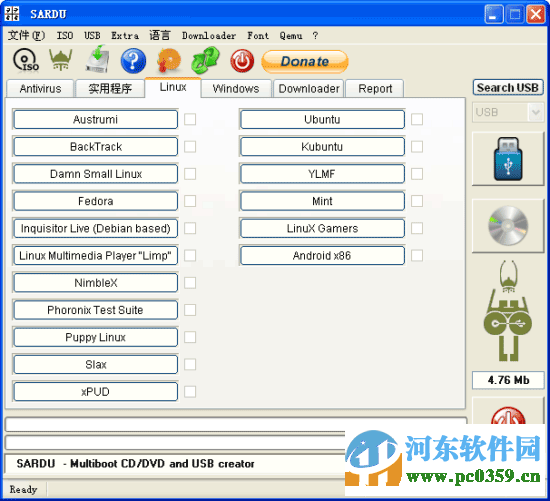
Task: Tick the BackTrack checkbox
Action: [190, 147]
